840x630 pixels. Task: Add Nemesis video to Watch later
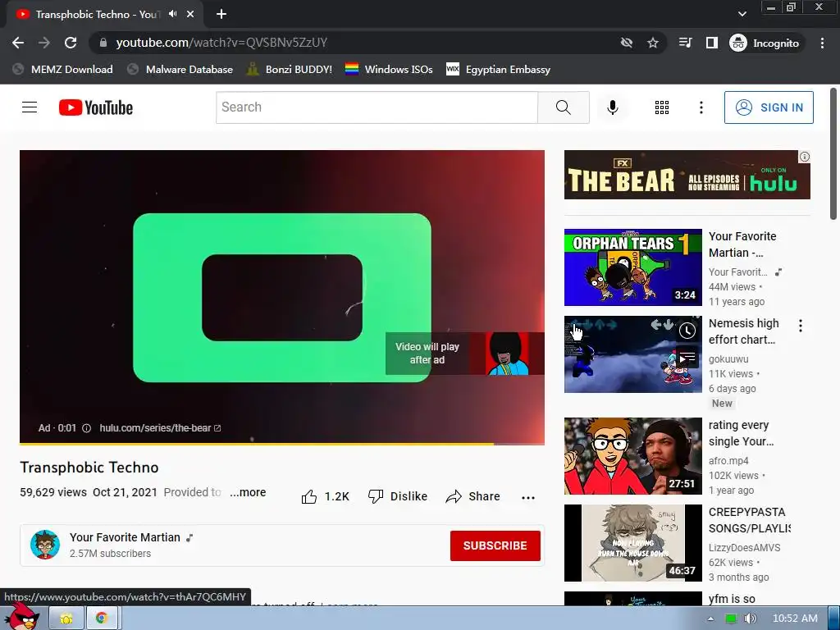(x=687, y=331)
